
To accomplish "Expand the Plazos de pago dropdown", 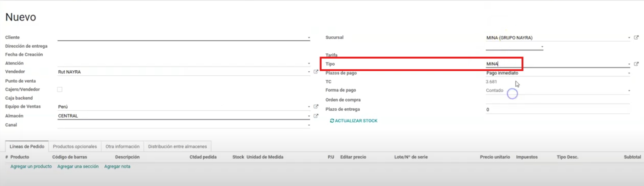I will (x=629, y=73).
